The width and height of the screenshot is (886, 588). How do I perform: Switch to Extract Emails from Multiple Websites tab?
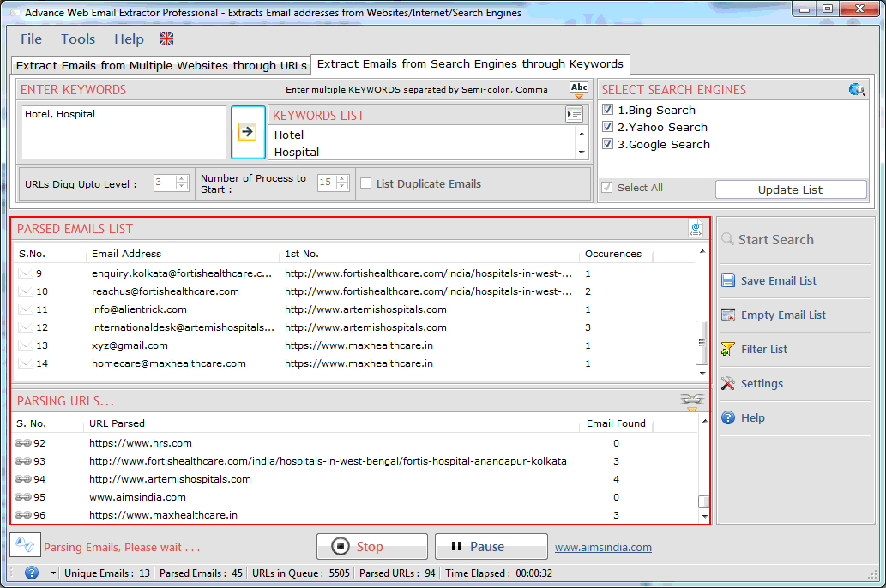(161, 65)
